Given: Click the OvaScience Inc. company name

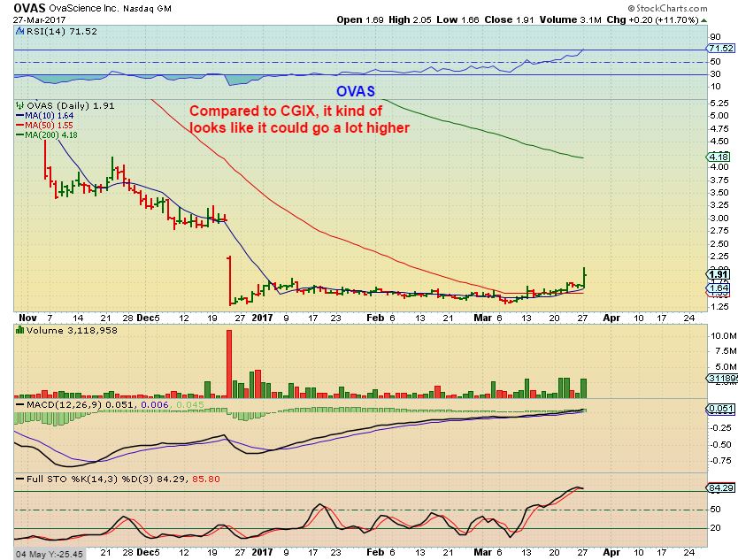Looking at the screenshot, I should coord(84,9).
